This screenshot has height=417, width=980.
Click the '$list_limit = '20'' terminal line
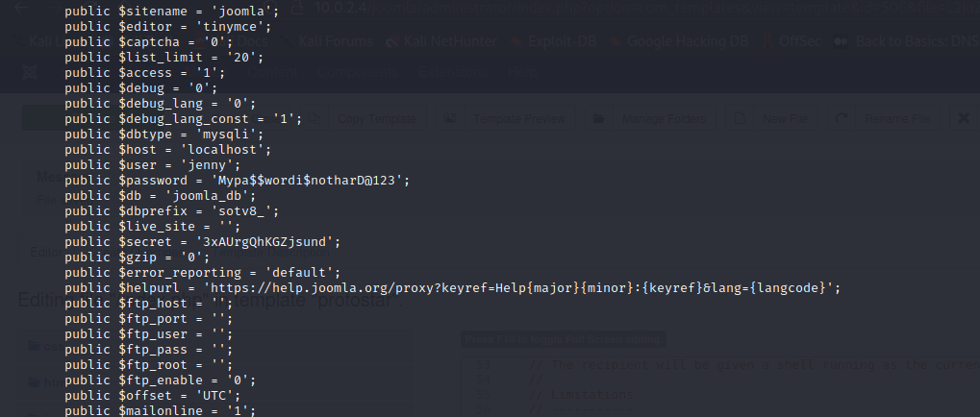(x=164, y=58)
